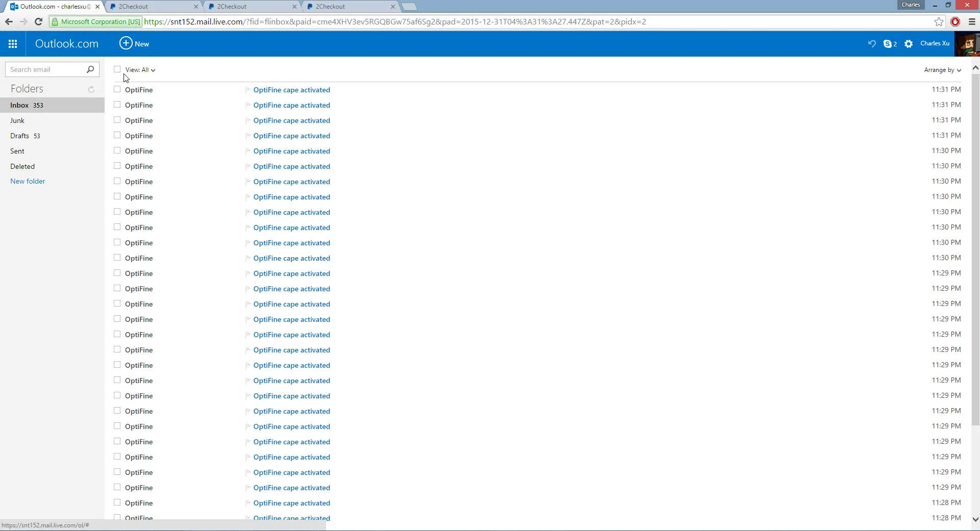This screenshot has height=531, width=980.
Task: Open the topmost OptiFine cape activated email
Action: [x=291, y=90]
